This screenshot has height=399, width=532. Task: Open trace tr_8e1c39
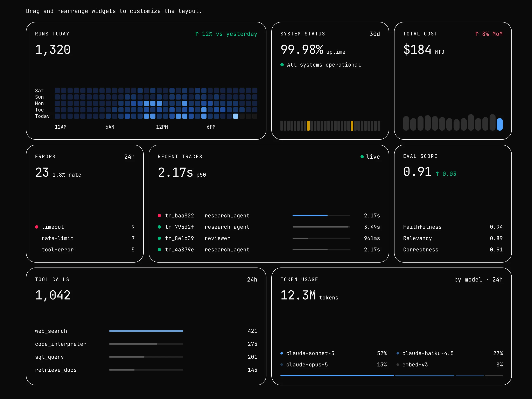[269, 238]
